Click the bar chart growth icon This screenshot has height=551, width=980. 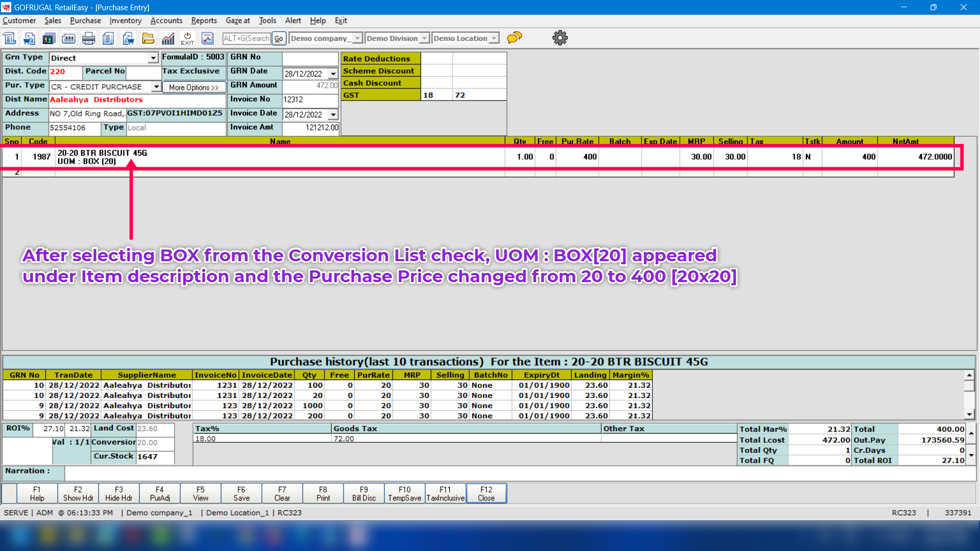[x=168, y=38]
